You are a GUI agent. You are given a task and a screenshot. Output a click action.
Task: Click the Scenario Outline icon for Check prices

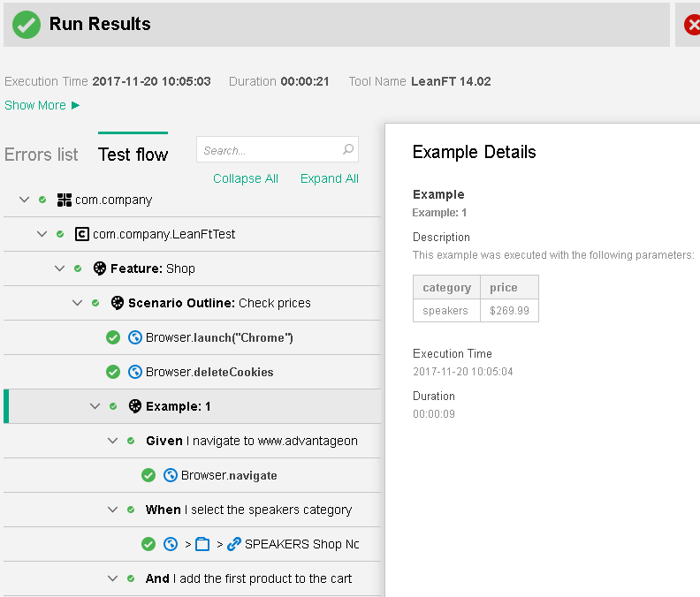tap(117, 303)
